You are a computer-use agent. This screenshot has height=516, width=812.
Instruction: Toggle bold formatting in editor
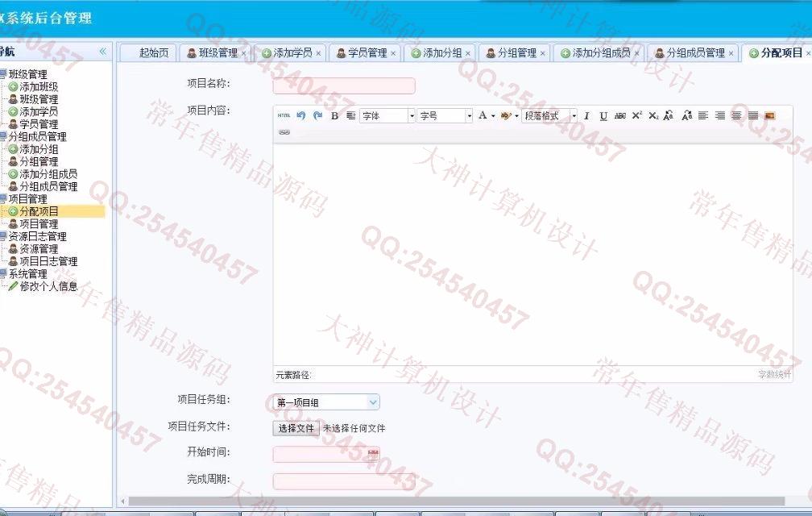pyautogui.click(x=334, y=115)
